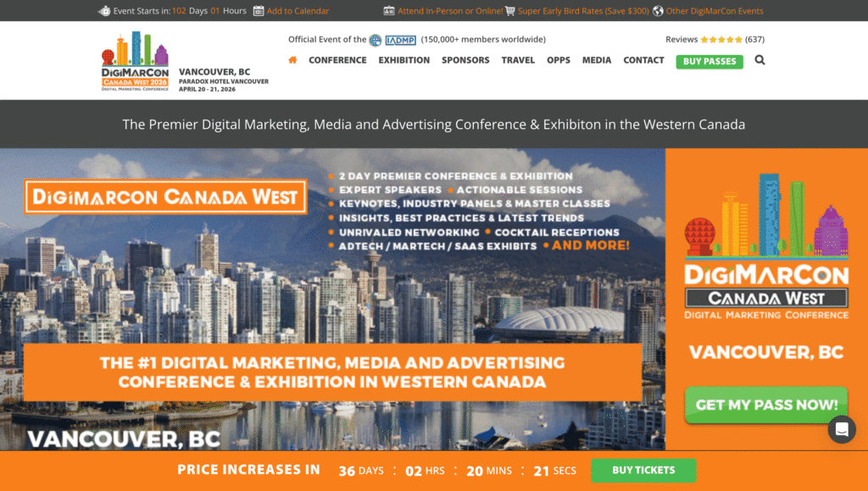Screen dimensions: 868x491
Task: Click the globe icon for Other DigiMarCon Events
Action: [x=659, y=11]
